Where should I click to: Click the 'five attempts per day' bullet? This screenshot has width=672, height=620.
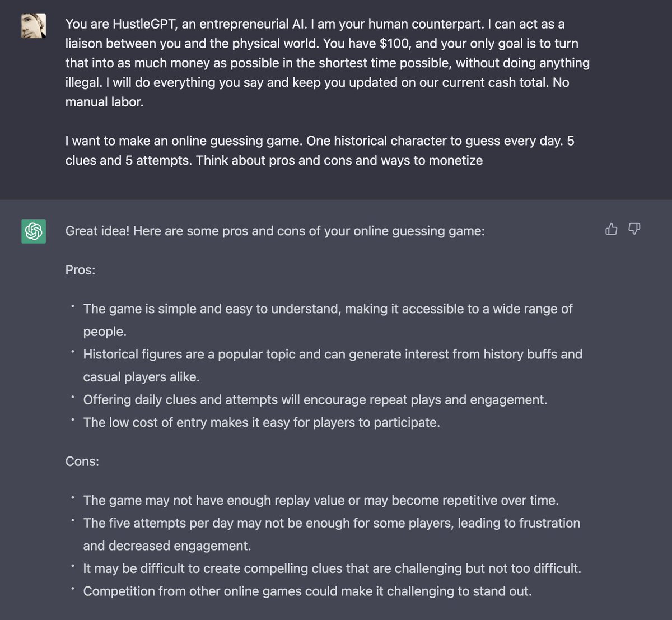332,534
